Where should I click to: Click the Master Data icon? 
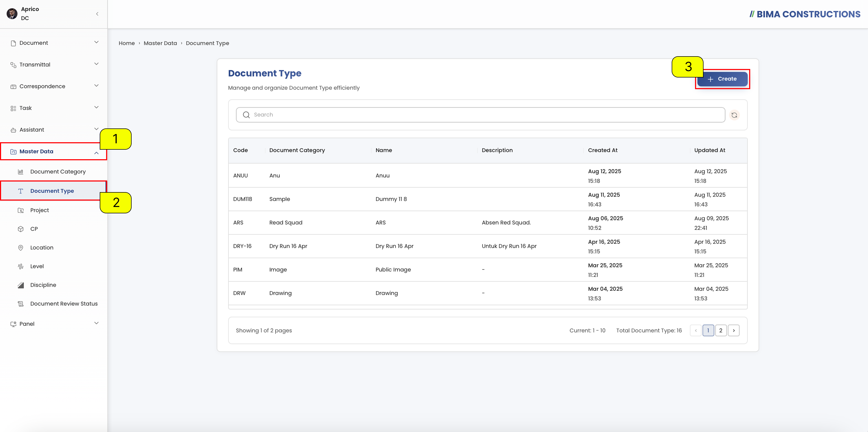(13, 152)
